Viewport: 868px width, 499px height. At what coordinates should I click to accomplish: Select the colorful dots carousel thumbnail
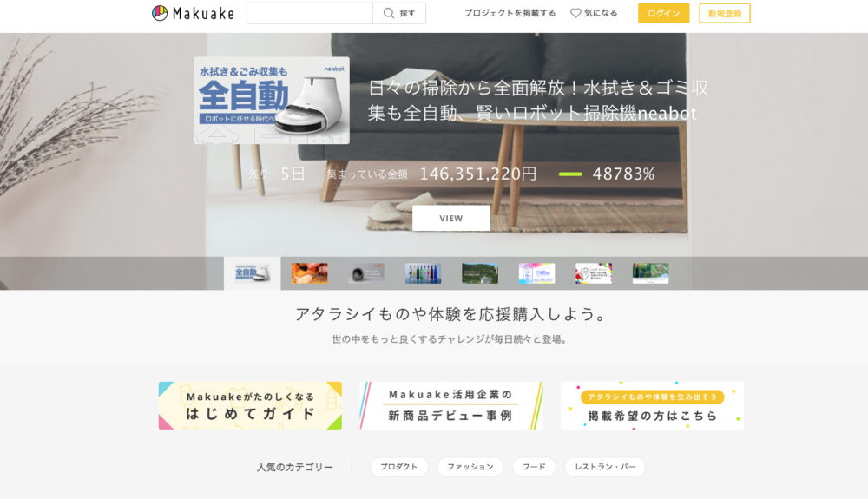pyautogui.click(x=594, y=273)
